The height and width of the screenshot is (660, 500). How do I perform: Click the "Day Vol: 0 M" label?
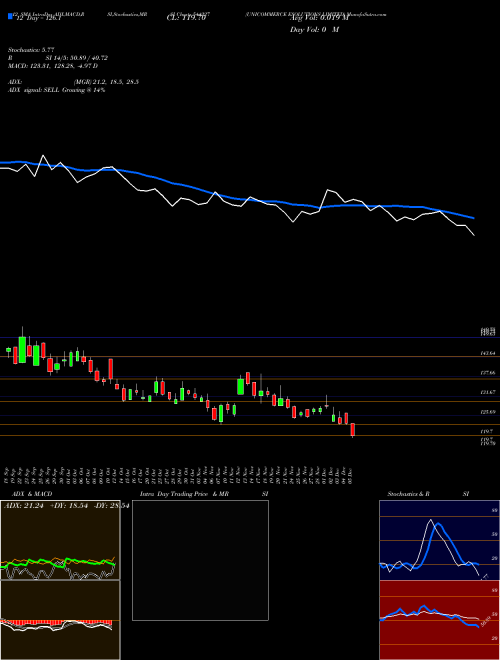point(314,29)
